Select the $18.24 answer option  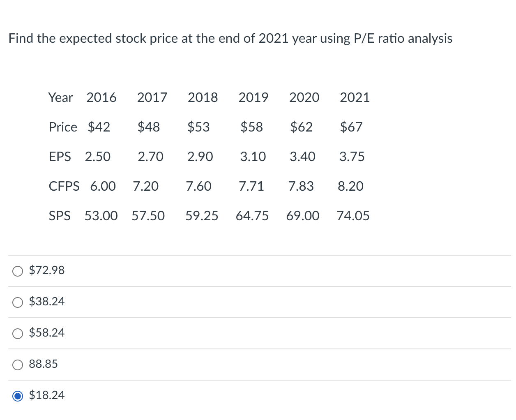(x=18, y=396)
